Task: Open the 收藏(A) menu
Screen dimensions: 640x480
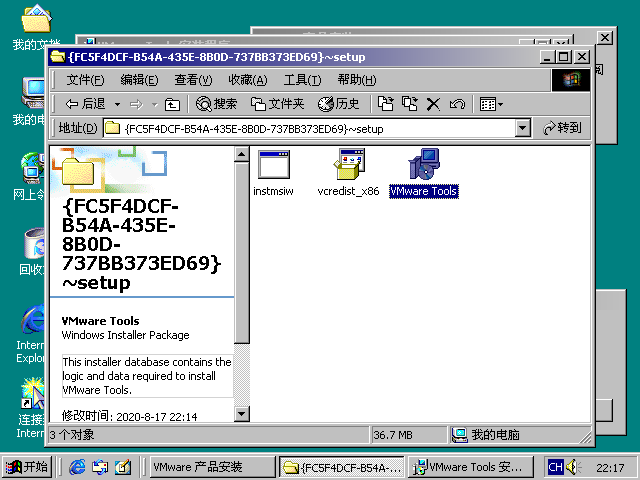Action: tap(248, 80)
